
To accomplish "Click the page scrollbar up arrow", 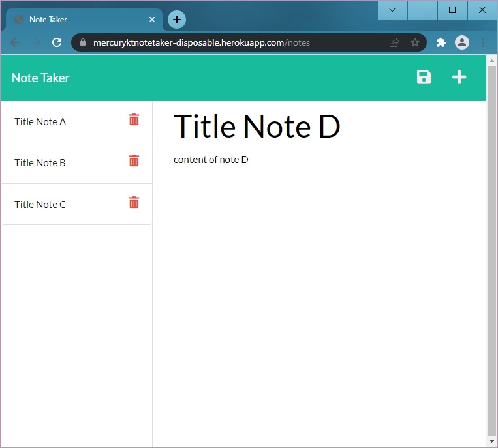I will pyautogui.click(x=491, y=60).
